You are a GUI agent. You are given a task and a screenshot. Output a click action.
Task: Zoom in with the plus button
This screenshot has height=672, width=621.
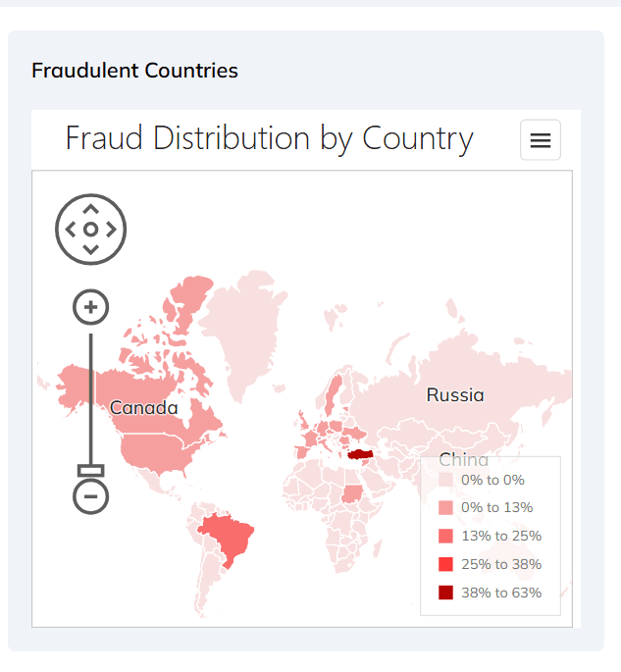tap(91, 307)
